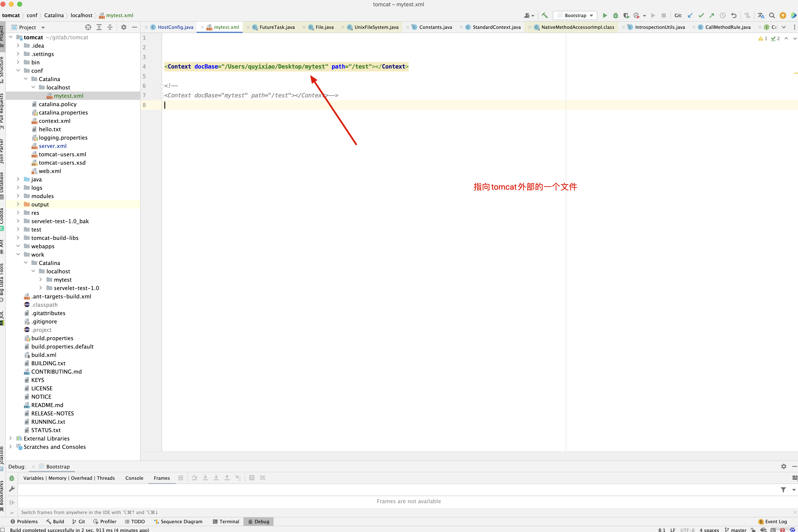Open catalina.properties in the tree
Image resolution: width=798 pixels, height=532 pixels.
coord(63,113)
